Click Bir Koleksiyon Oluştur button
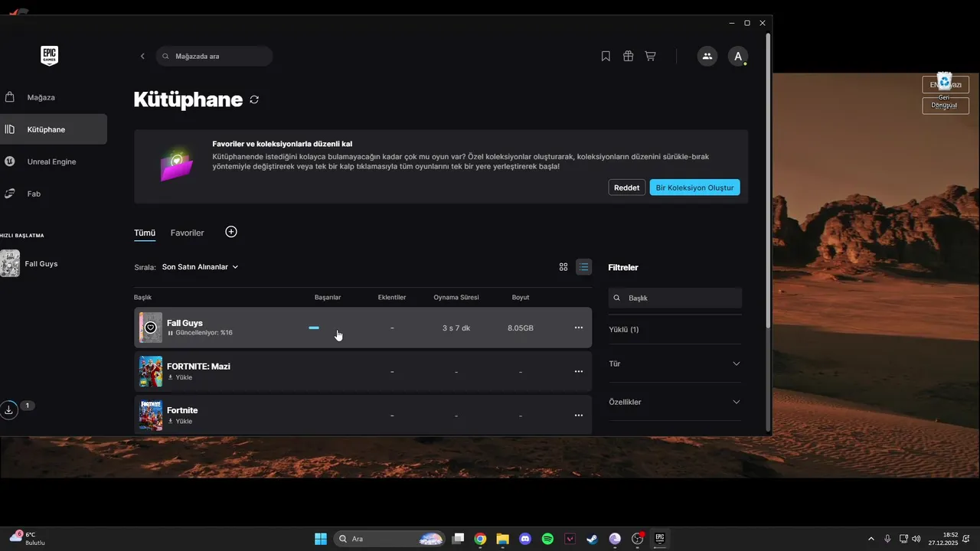Image resolution: width=980 pixels, height=551 pixels. (694, 187)
